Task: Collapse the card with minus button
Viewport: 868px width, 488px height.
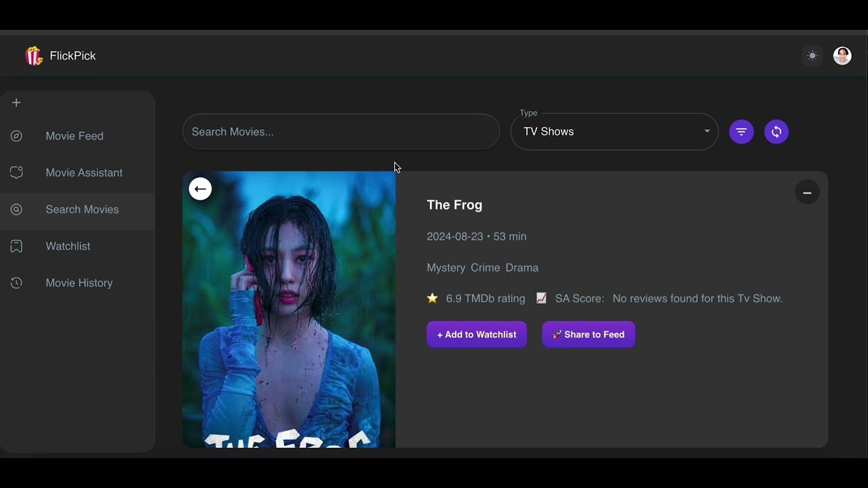Action: tap(807, 192)
